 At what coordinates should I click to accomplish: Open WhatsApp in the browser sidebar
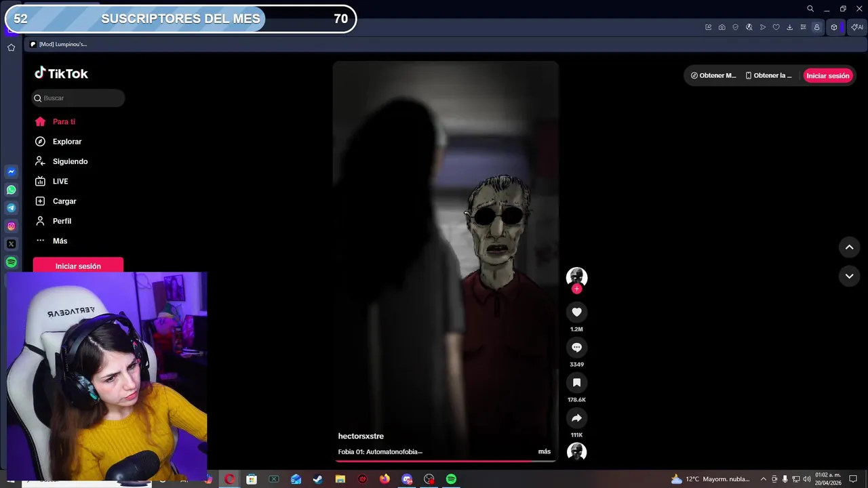pos(11,190)
